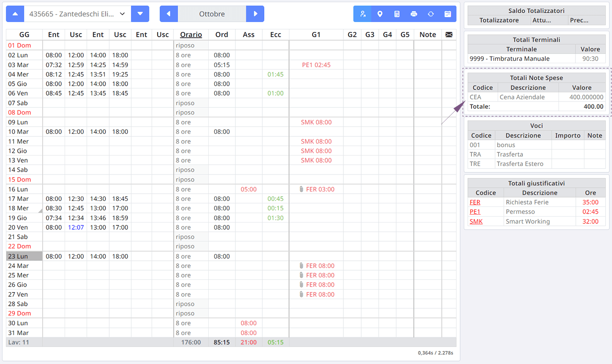Screen dimensions: 612x364
Task: Click SMK 08:00 entry on 09 Lun
Action: click(316, 122)
